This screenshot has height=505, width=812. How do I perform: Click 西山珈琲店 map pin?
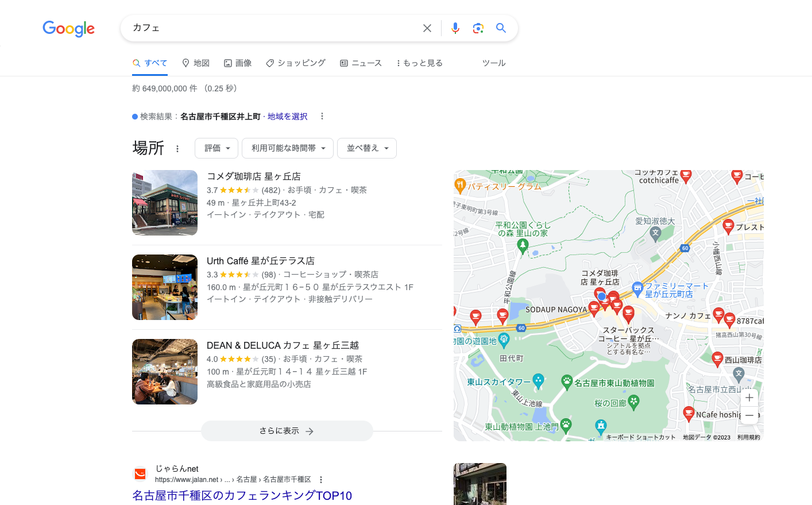(x=717, y=360)
